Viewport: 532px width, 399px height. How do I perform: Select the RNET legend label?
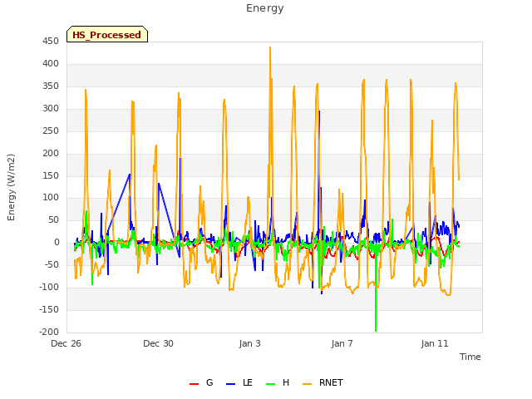pos(331,382)
